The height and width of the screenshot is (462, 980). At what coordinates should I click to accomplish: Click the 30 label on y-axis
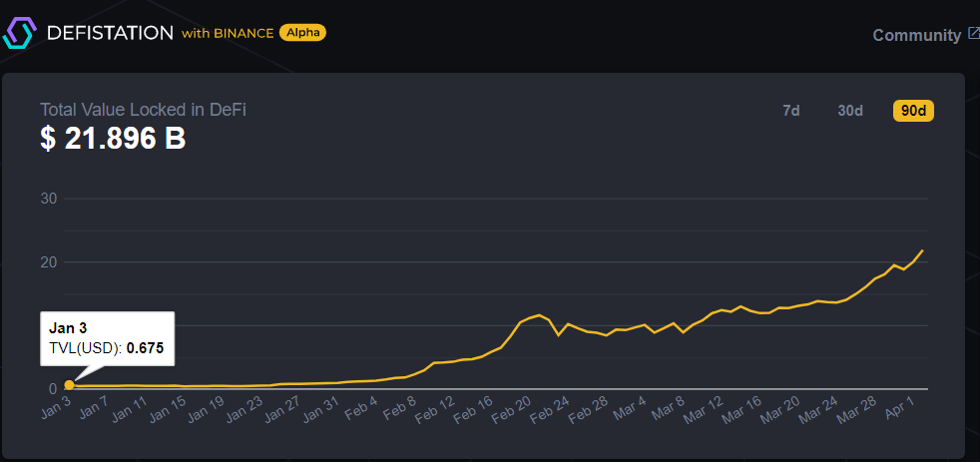click(47, 199)
